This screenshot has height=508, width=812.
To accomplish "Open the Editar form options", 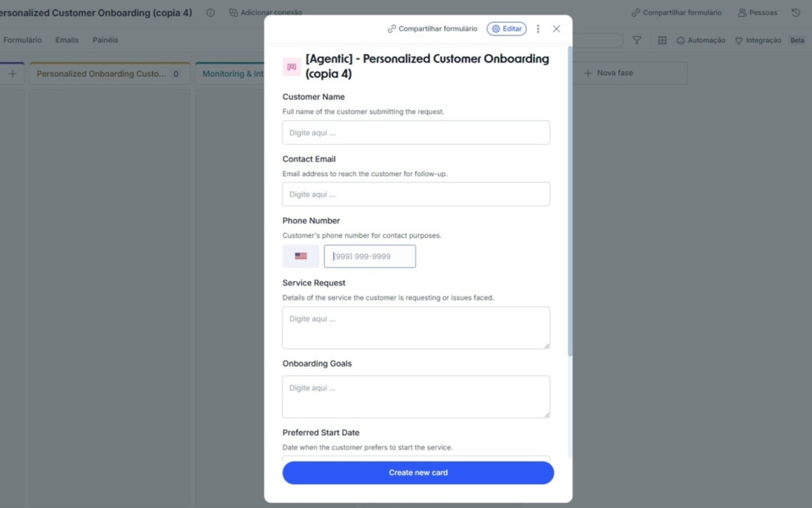I will pos(506,28).
